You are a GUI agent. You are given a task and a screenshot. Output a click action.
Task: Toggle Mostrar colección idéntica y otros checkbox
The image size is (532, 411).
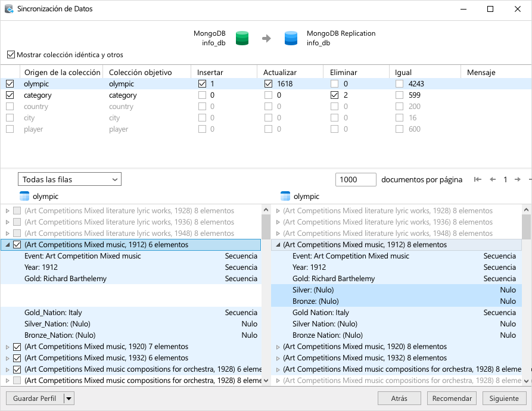[11, 55]
